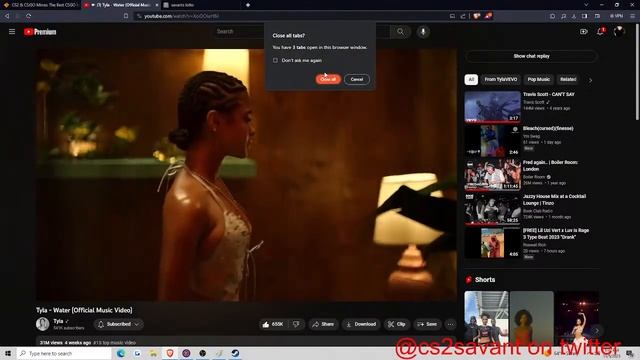The height and width of the screenshot is (360, 640).
Task: Select the From TylaVEVO chip
Action: (500, 79)
